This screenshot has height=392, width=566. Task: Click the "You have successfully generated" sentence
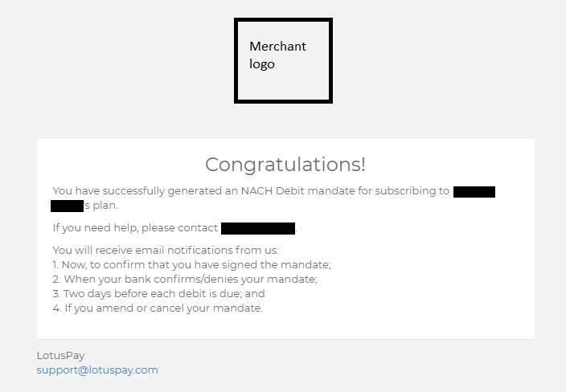point(145,191)
